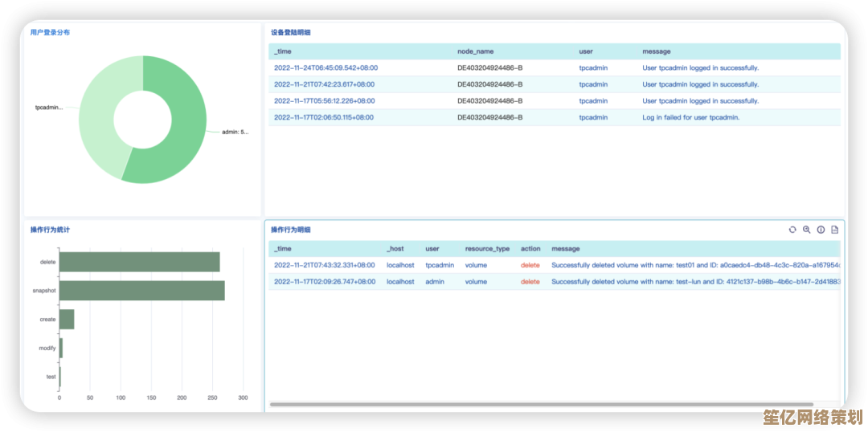The image size is (868, 432).
Task: Select the failed login timestamp 2022-11-17T02:06:50.115+08:00
Action: tap(324, 117)
